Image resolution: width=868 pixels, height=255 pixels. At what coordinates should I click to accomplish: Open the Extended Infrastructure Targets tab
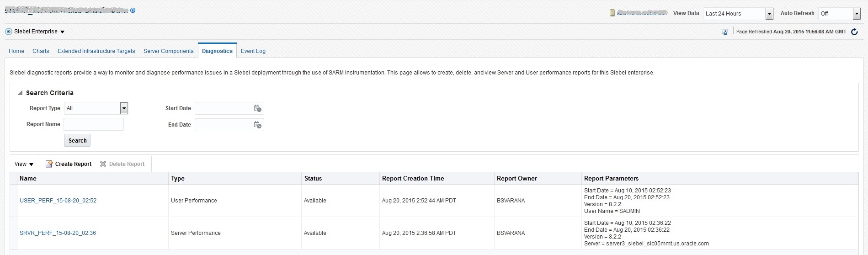tap(96, 51)
